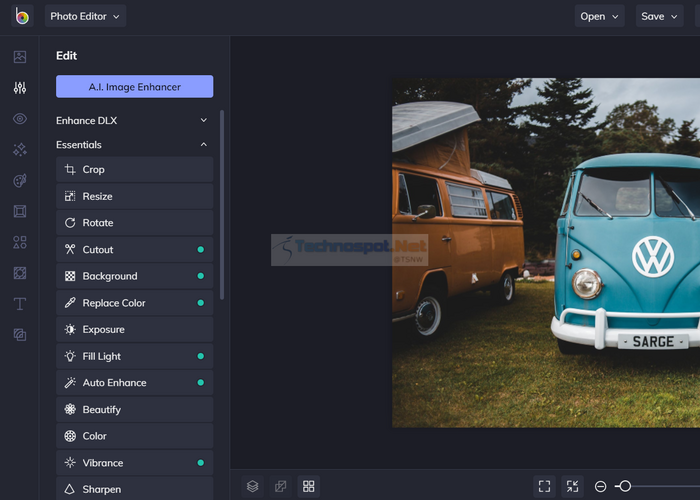Open the Fill Light tool

[134, 356]
